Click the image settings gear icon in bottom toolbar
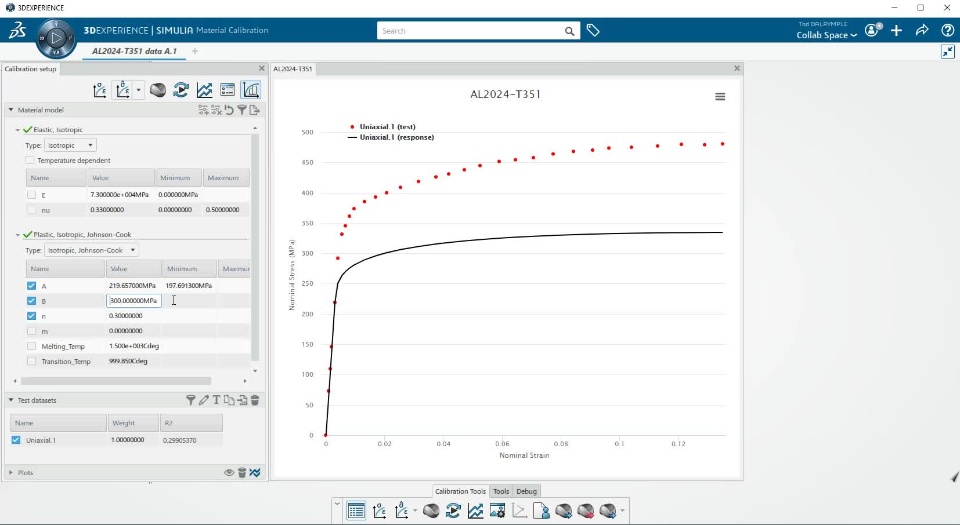 click(x=497, y=510)
